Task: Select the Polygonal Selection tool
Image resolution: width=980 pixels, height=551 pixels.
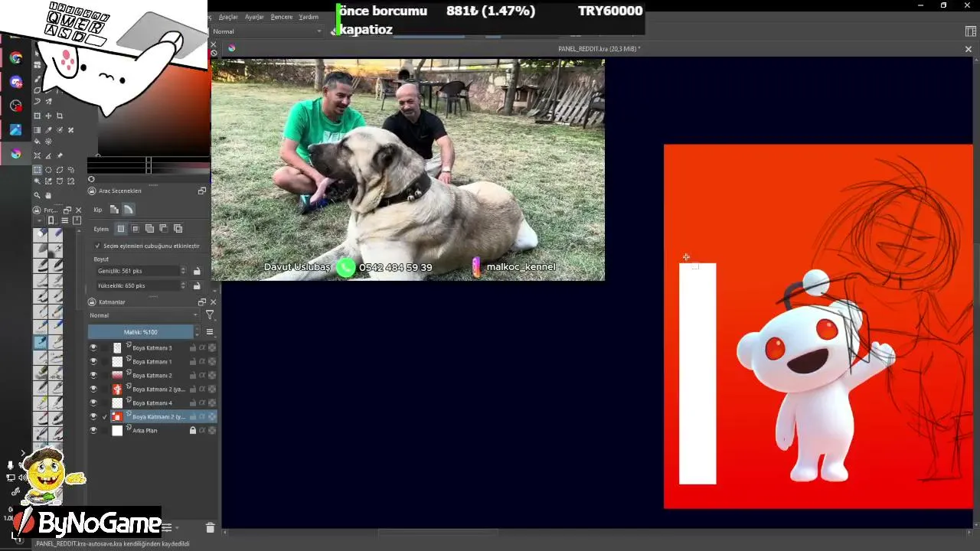Action: [x=60, y=170]
